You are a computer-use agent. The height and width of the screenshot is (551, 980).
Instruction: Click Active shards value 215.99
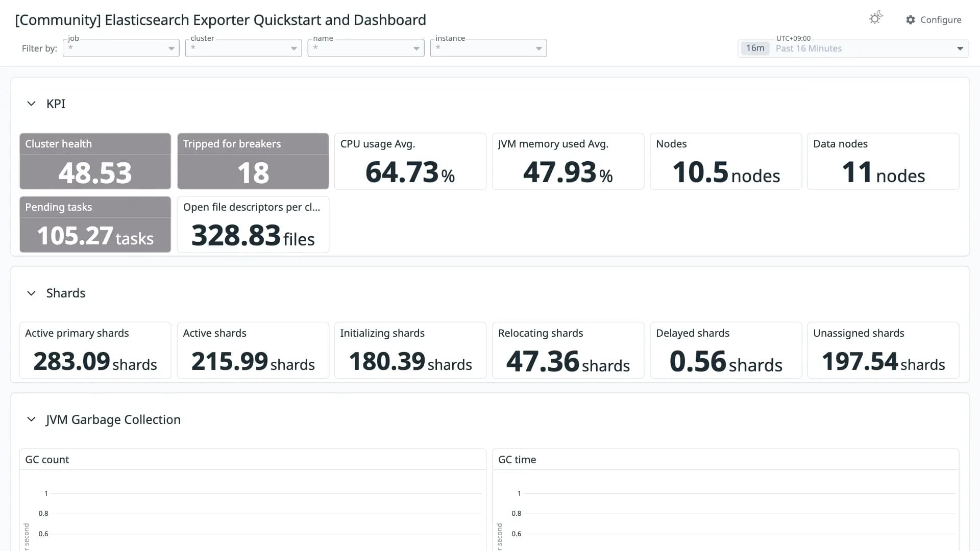(229, 361)
